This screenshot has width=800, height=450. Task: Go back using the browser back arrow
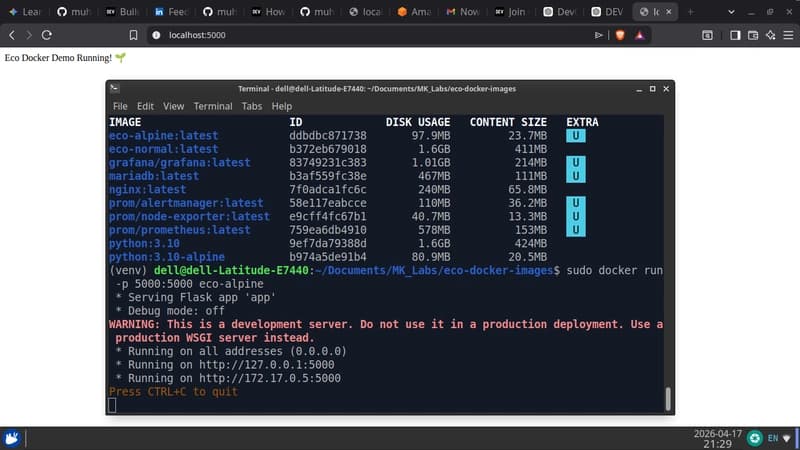point(12,35)
